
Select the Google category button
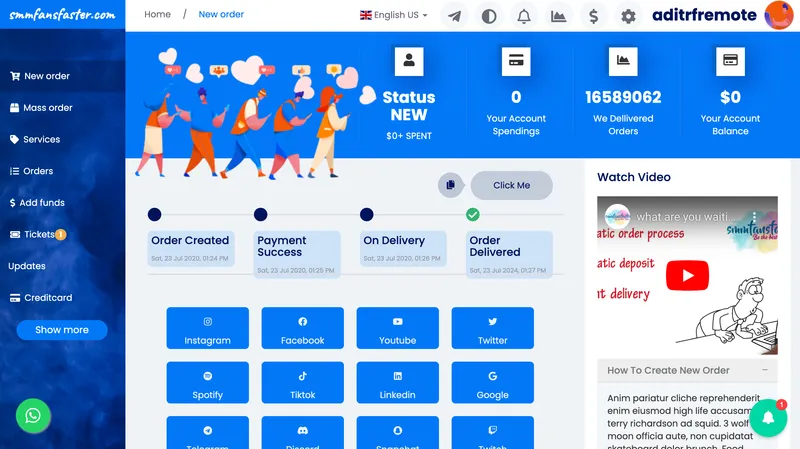click(x=492, y=383)
